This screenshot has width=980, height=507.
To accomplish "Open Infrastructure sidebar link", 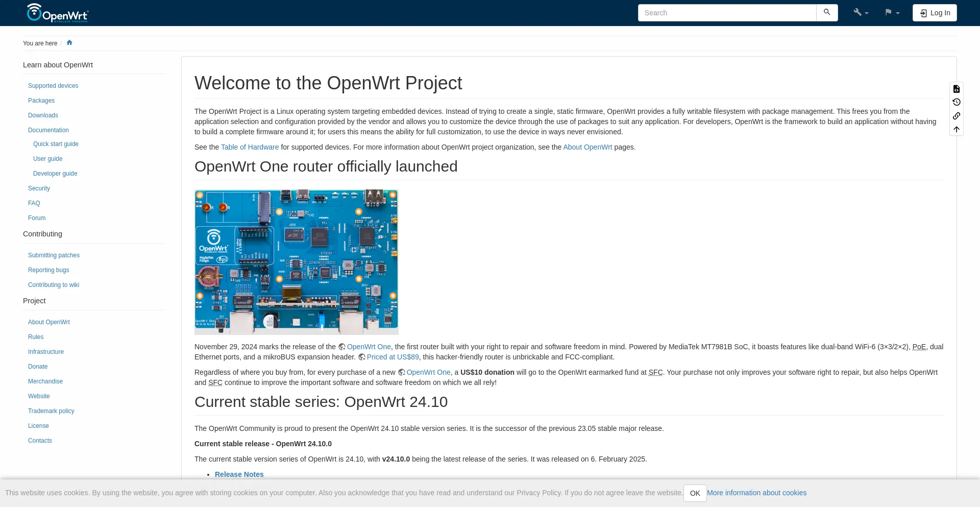I will pyautogui.click(x=46, y=352).
